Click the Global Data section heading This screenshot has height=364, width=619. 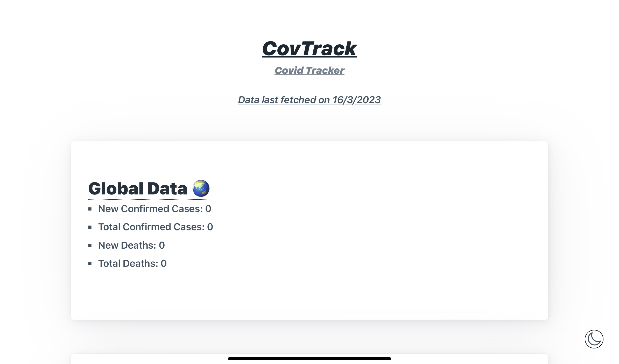[x=138, y=188]
